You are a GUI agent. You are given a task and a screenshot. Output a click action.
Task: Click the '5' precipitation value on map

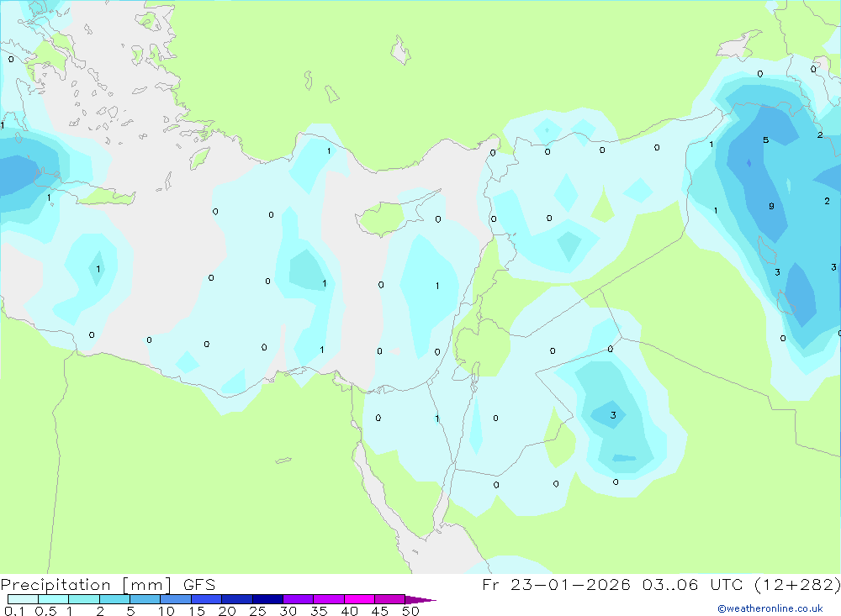coord(766,140)
